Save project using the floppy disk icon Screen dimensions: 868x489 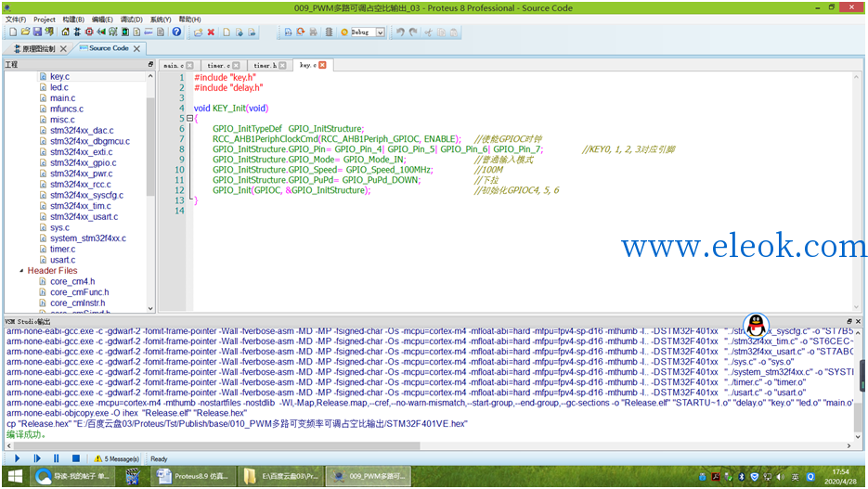click(x=37, y=32)
